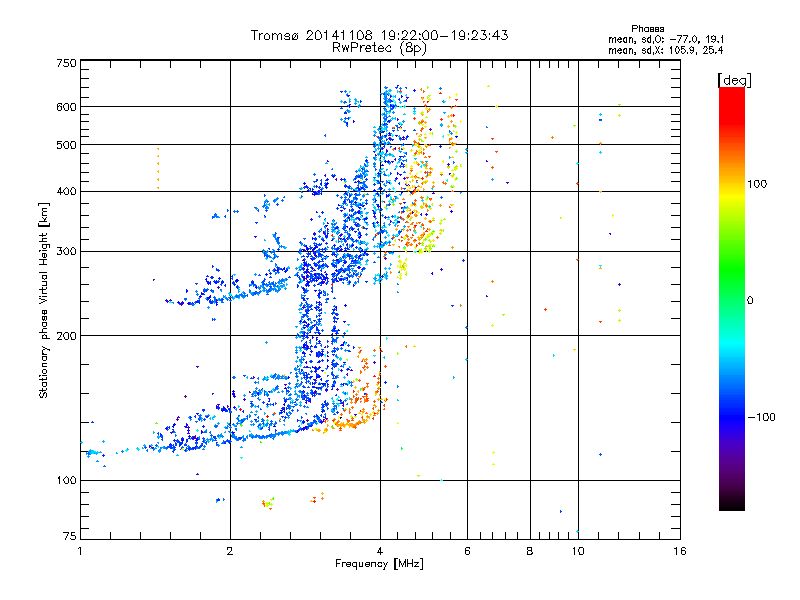Click the plot title 'Tromsø 20141108 19:22:00-19:23:43'
800x600 pixels.
[379, 35]
